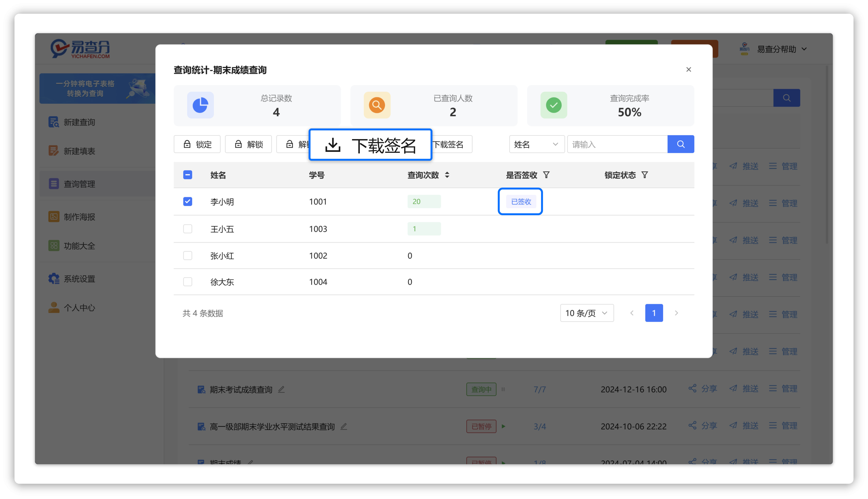Pause the 期末考试成绩查询 query

click(503, 389)
